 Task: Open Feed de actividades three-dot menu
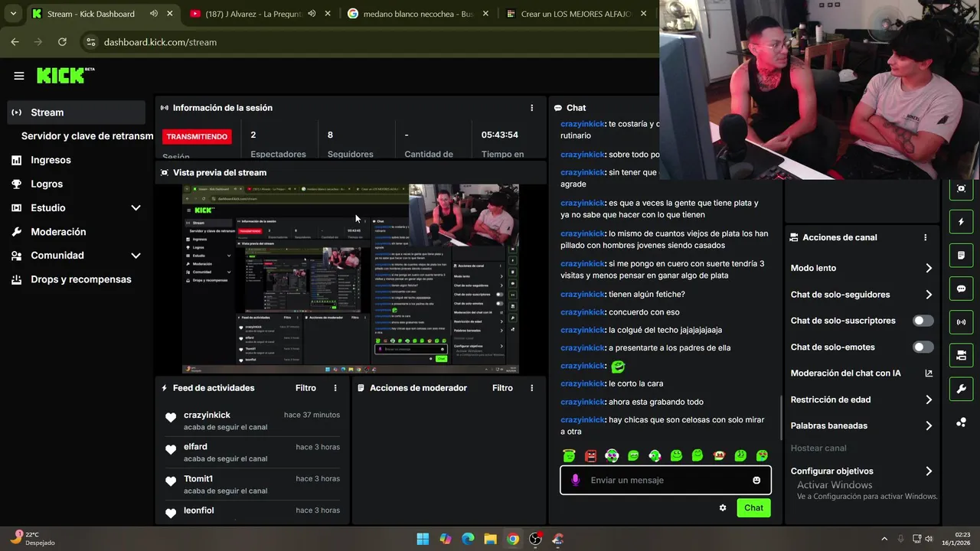click(x=335, y=388)
